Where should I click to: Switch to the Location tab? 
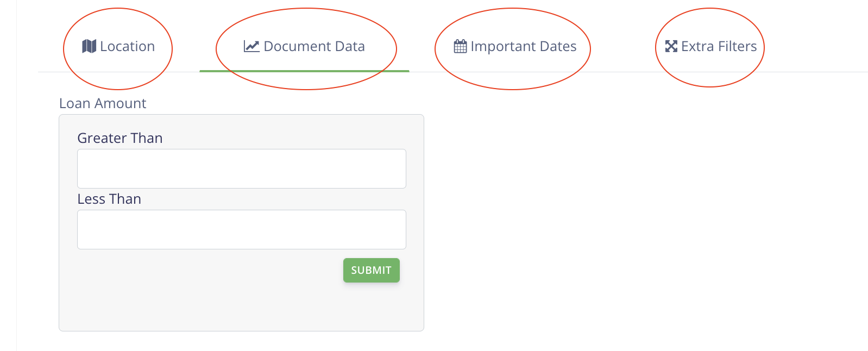click(x=127, y=47)
